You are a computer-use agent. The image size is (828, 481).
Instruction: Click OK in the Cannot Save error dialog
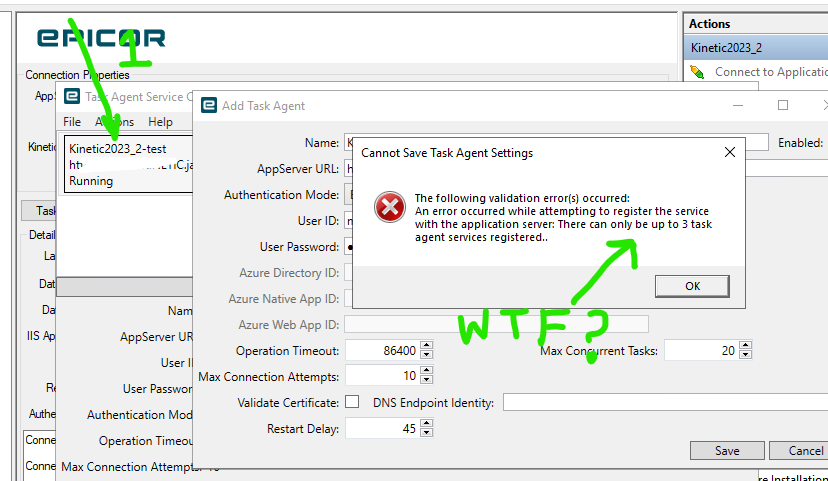point(692,286)
